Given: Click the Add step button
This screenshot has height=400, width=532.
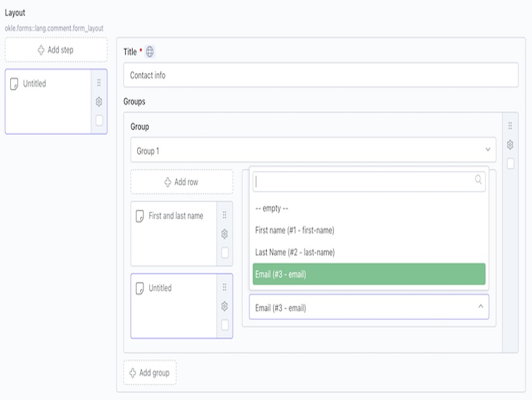Looking at the screenshot, I should (x=56, y=50).
